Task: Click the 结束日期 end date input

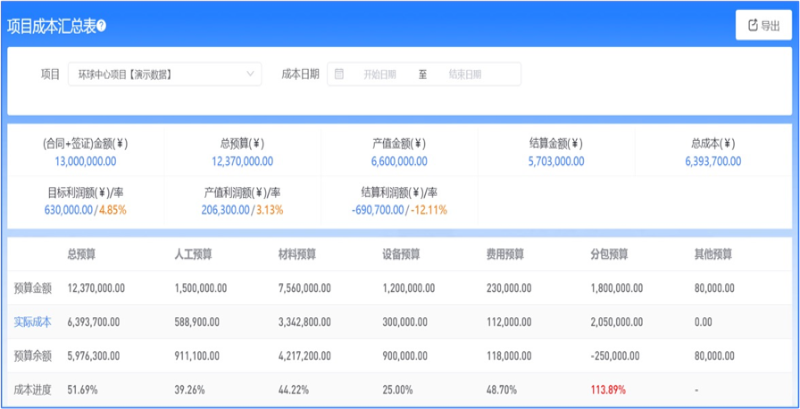Action: point(464,74)
